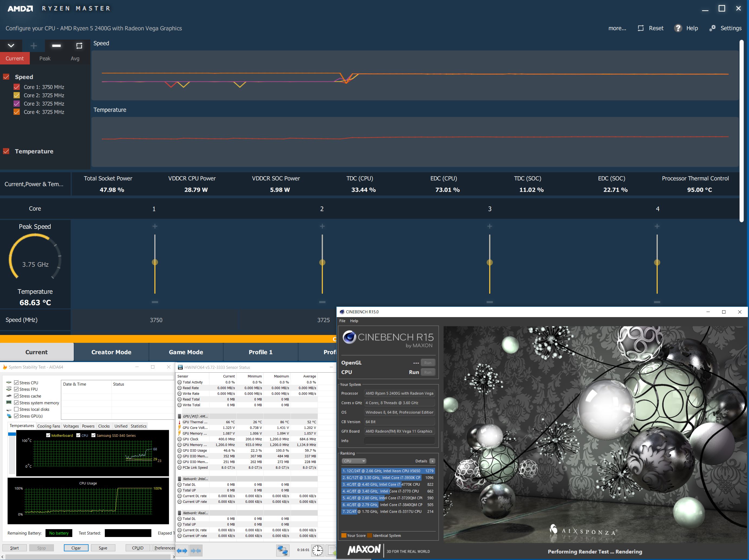This screenshot has height=560, width=749.
Task: Open CPU ranking dropdown in Cinebench
Action: (354, 461)
